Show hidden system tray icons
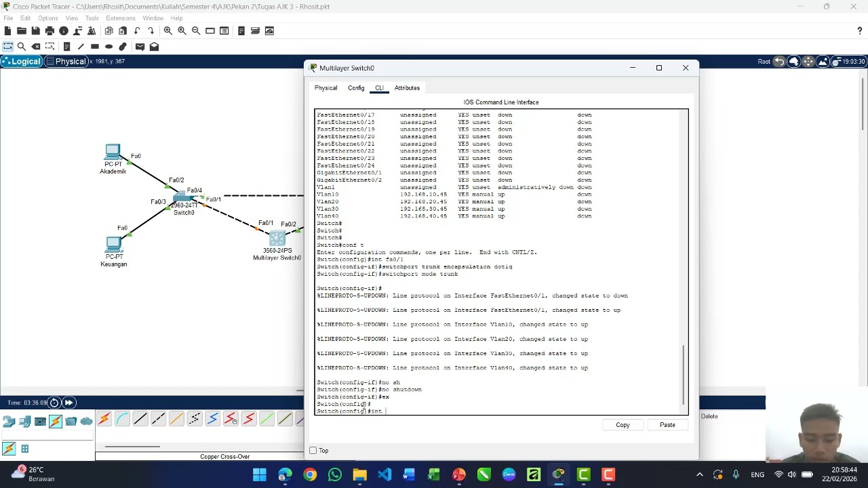The image size is (868, 488). coord(700,474)
